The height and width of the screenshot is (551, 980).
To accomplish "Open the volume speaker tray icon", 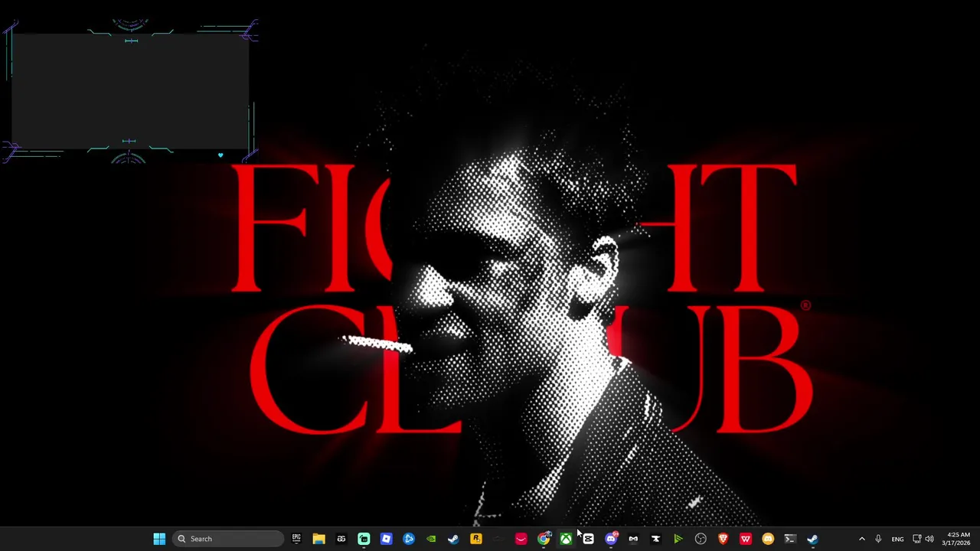I will click(x=929, y=539).
